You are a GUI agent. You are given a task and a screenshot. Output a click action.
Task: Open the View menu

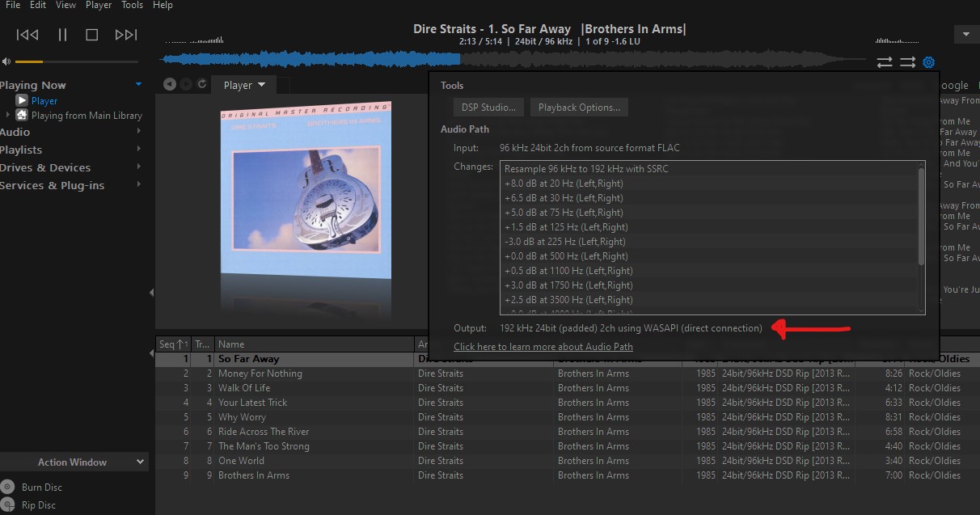(66, 5)
